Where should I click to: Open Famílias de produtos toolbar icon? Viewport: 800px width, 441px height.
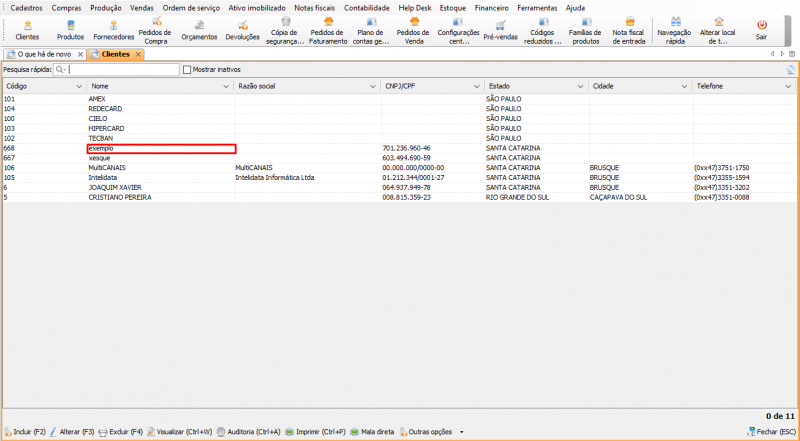point(585,30)
